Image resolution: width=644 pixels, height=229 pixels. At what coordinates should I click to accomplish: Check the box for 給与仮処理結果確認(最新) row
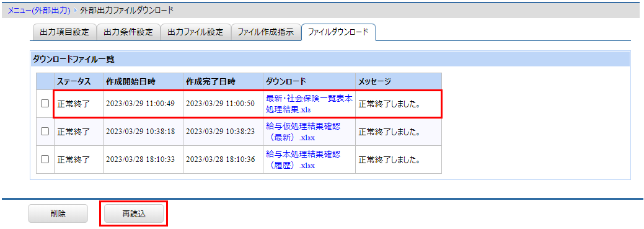45,132
